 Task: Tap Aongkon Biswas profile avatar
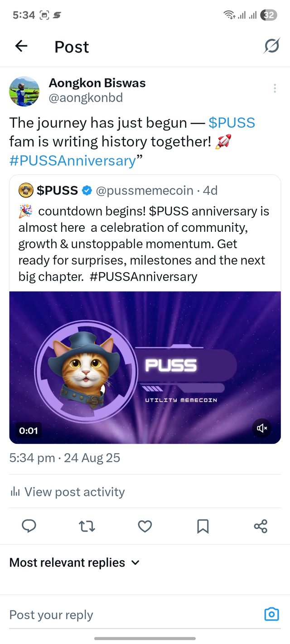point(24,91)
